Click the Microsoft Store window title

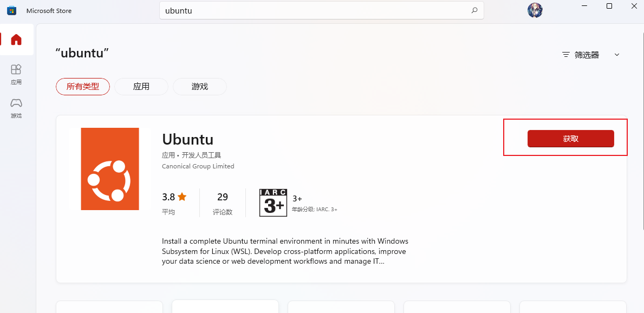pos(49,11)
